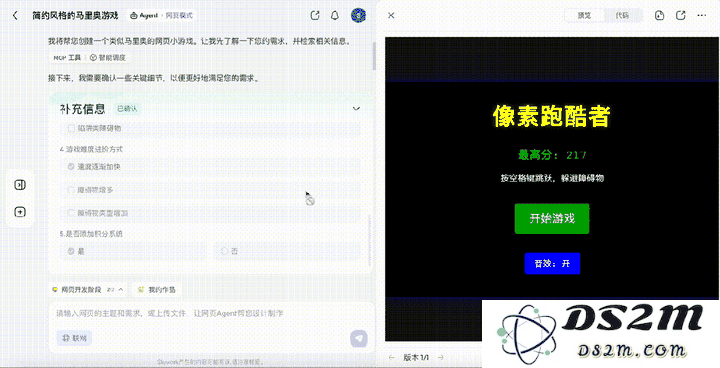The height and width of the screenshot is (368, 720).
Task: Click the 最高分：217 score text
Action: coord(552,155)
